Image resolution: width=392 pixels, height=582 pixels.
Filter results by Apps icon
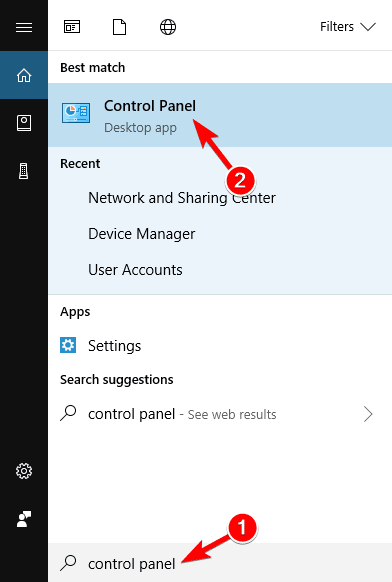[72, 27]
